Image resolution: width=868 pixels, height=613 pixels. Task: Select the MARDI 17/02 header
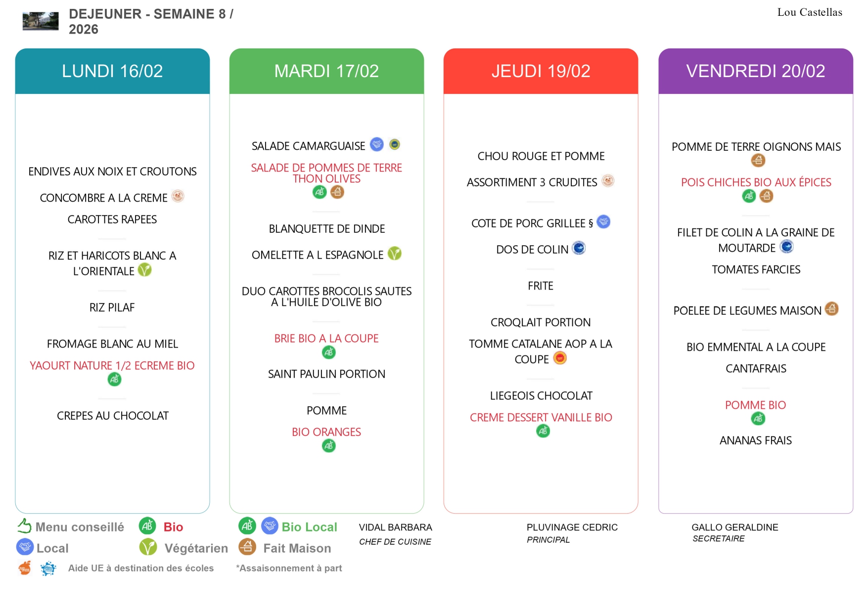[x=326, y=71]
